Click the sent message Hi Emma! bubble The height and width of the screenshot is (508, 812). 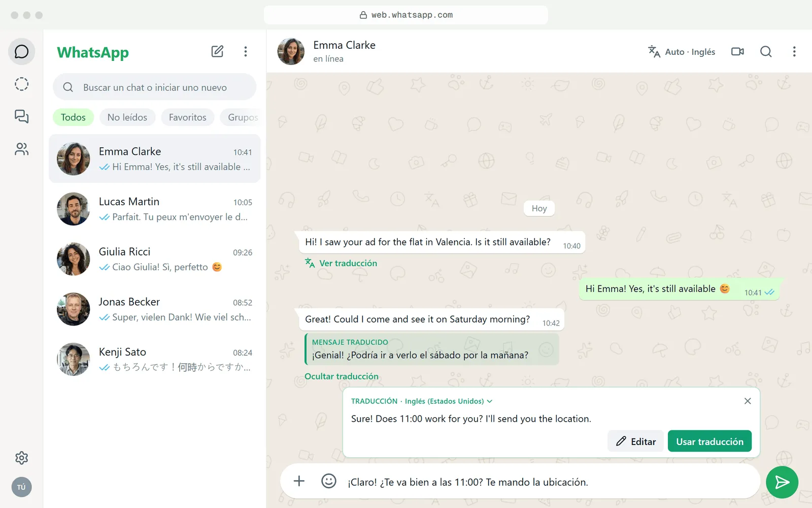coord(679,289)
